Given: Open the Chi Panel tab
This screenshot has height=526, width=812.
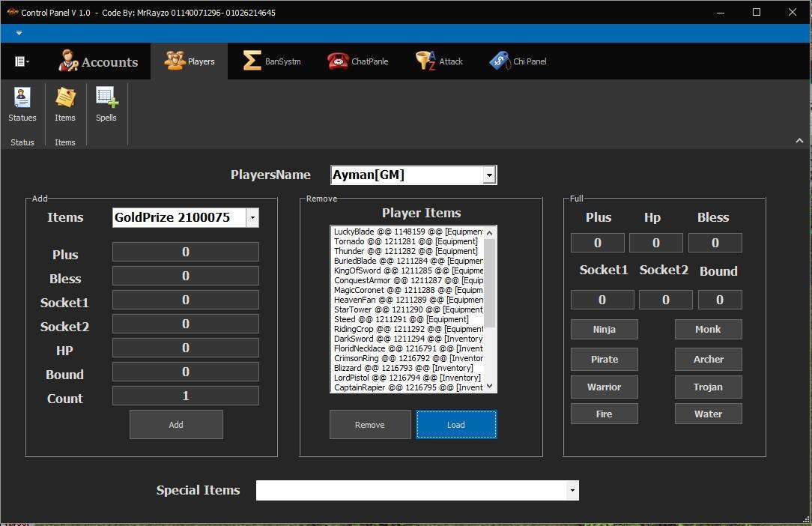Looking at the screenshot, I should (x=518, y=61).
